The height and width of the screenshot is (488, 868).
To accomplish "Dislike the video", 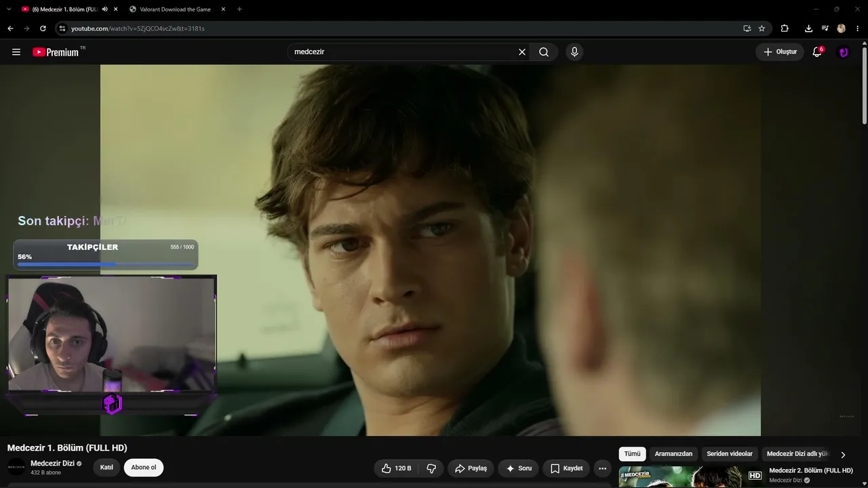I will point(431,468).
